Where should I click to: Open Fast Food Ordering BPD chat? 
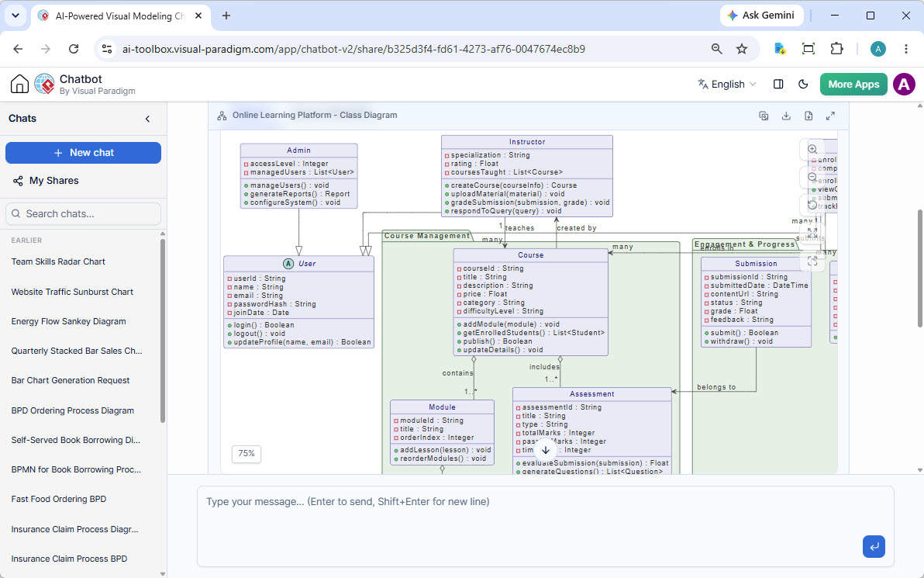click(59, 499)
